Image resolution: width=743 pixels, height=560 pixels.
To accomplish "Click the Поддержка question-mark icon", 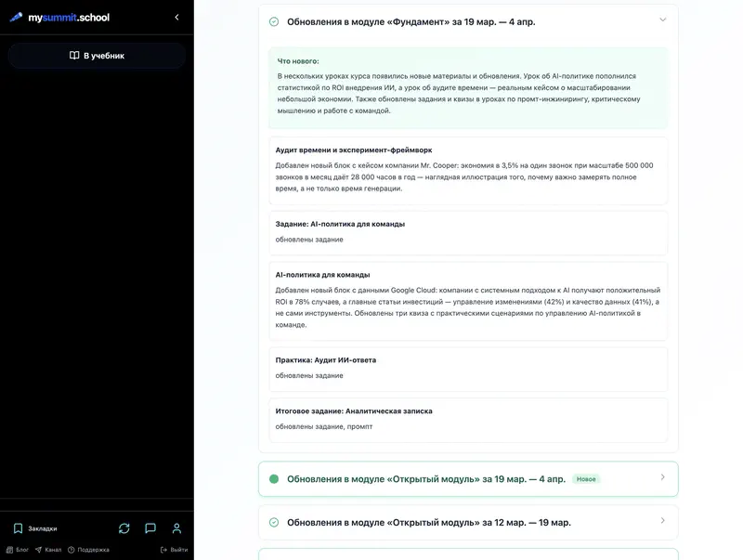I will [x=72, y=549].
